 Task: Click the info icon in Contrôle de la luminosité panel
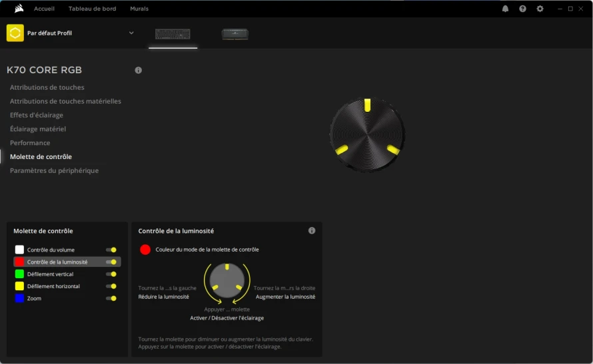(x=312, y=231)
